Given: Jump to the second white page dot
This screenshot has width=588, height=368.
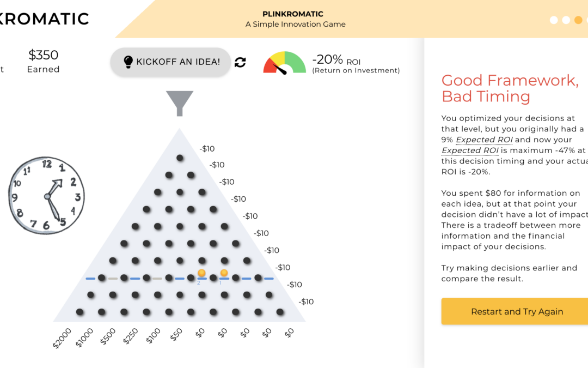Looking at the screenshot, I should pyautogui.click(x=566, y=20).
